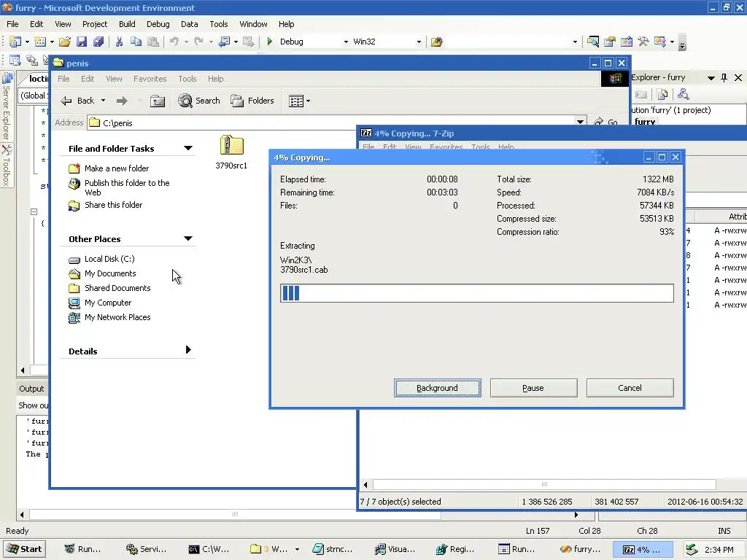Open Publish this folder to the Web link
This screenshot has height=560, width=747.
point(127,187)
